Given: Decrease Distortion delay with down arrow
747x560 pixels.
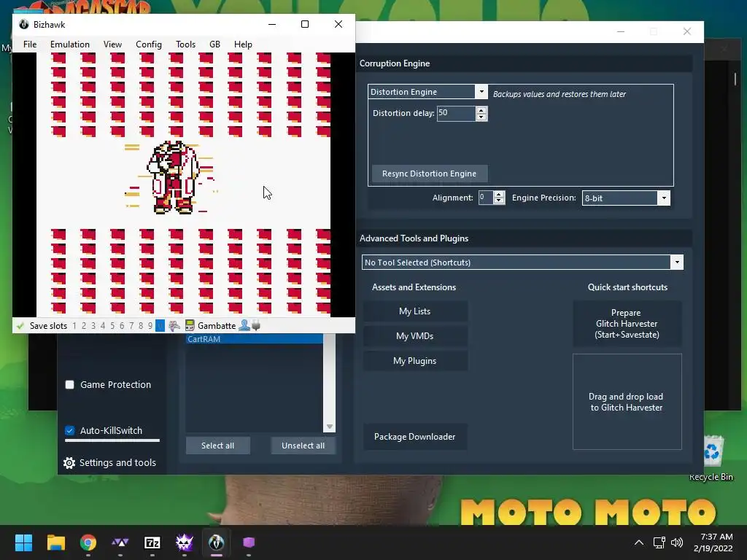Looking at the screenshot, I should coord(481,117).
